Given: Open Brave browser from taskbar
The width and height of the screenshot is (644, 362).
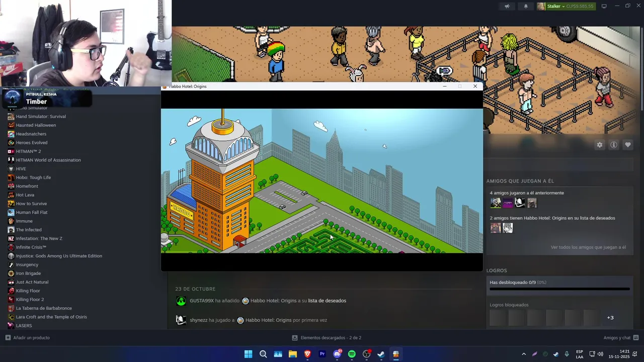Looking at the screenshot, I should (307, 354).
